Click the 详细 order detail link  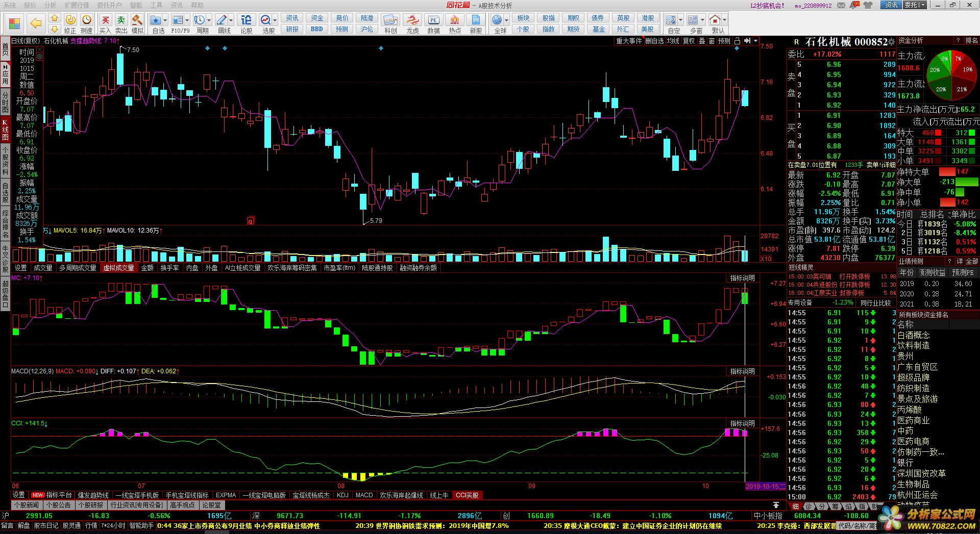coord(889,165)
